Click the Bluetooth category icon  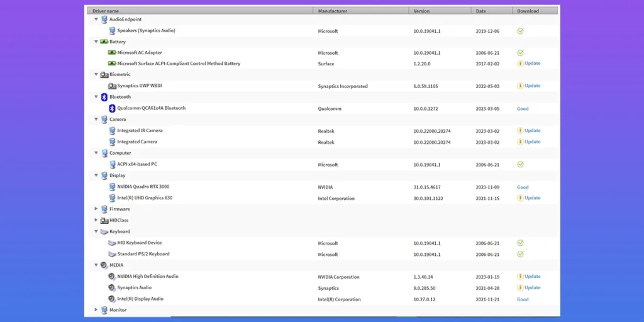click(104, 97)
